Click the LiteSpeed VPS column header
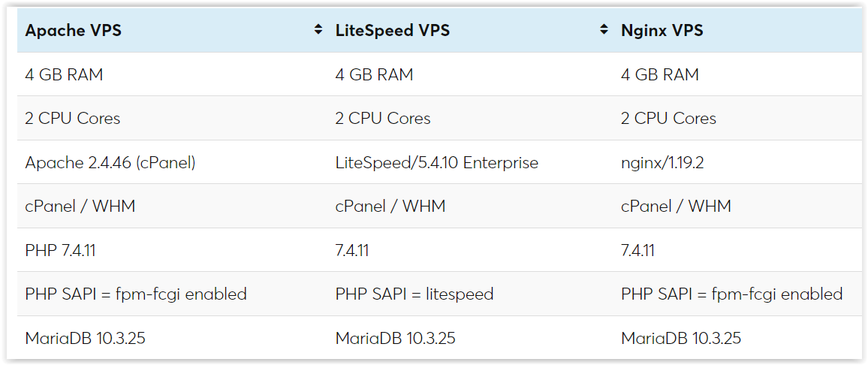868x365 pixels. 471,31
